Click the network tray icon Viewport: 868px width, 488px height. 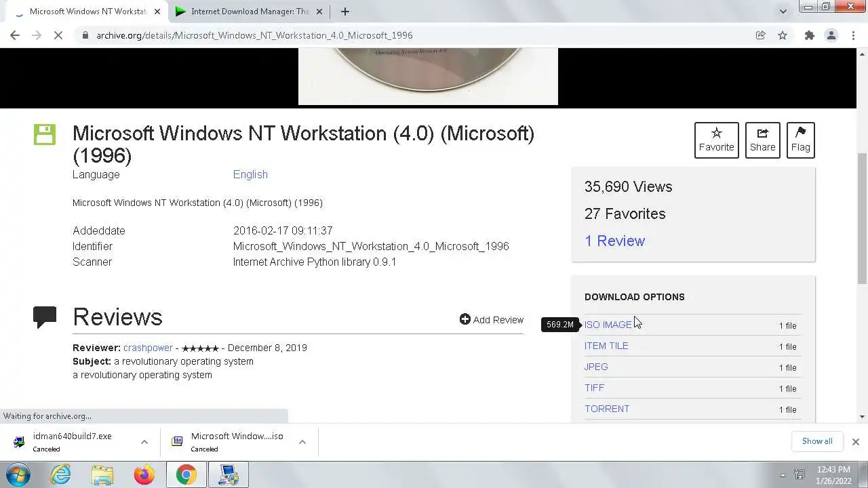pyautogui.click(x=800, y=475)
